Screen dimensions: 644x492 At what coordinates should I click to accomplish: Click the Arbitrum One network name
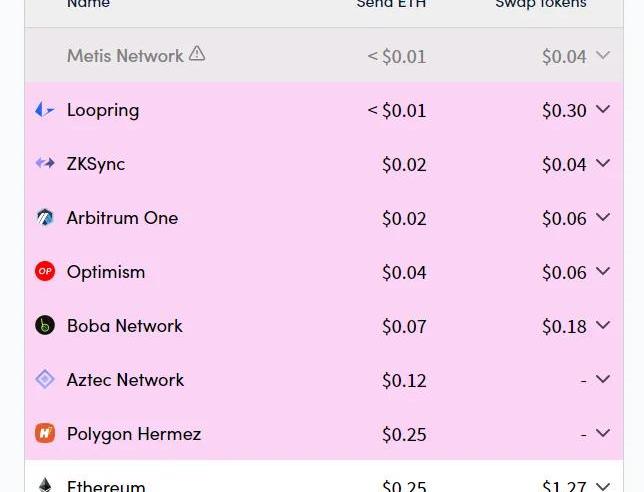122,218
